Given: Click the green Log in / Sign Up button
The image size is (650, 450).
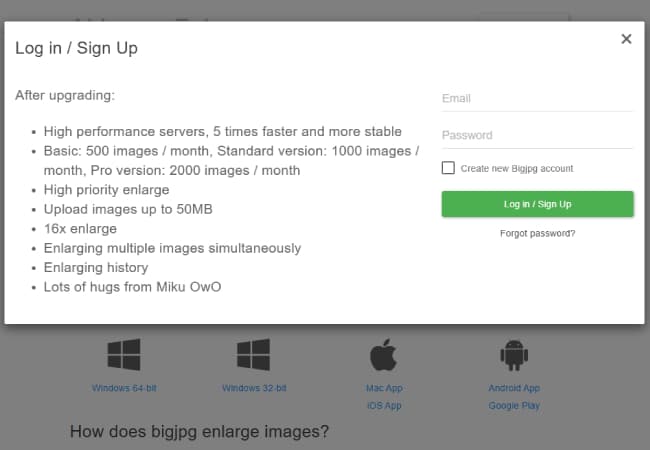Looking at the screenshot, I should [x=537, y=204].
